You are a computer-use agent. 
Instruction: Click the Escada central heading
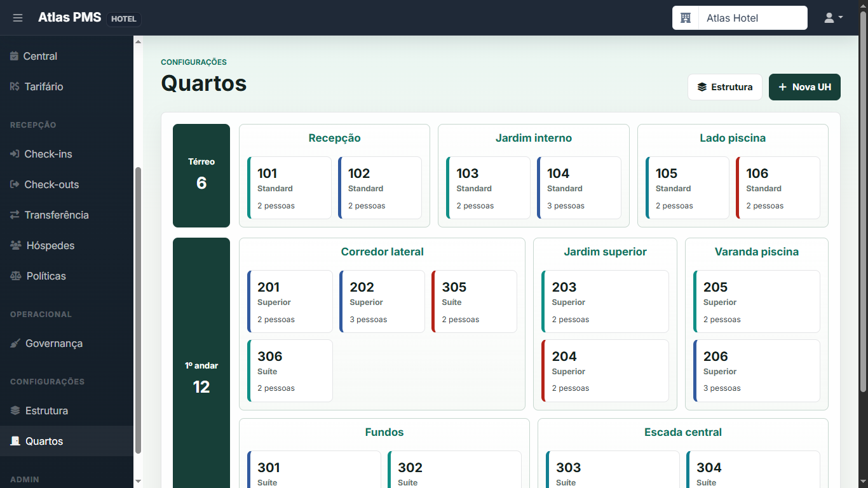click(683, 432)
